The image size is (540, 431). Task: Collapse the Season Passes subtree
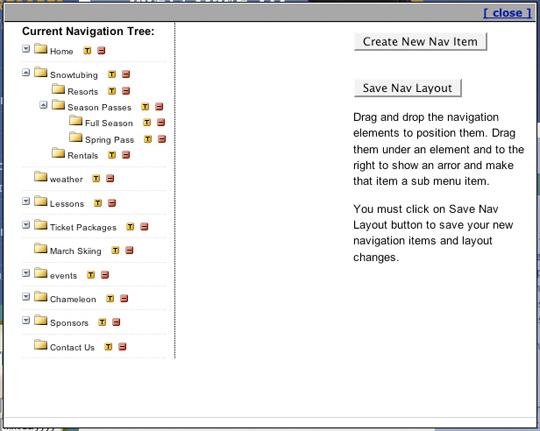point(43,105)
